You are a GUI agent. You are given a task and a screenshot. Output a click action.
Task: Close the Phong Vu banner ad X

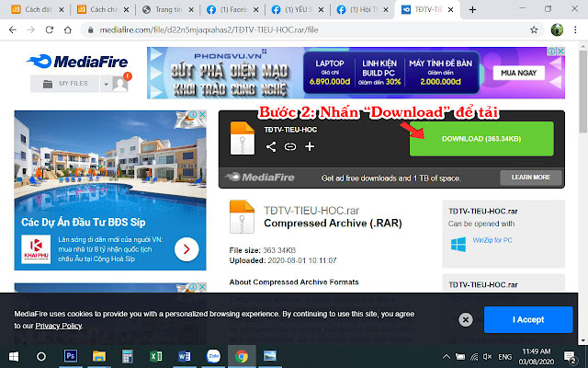coord(560,52)
